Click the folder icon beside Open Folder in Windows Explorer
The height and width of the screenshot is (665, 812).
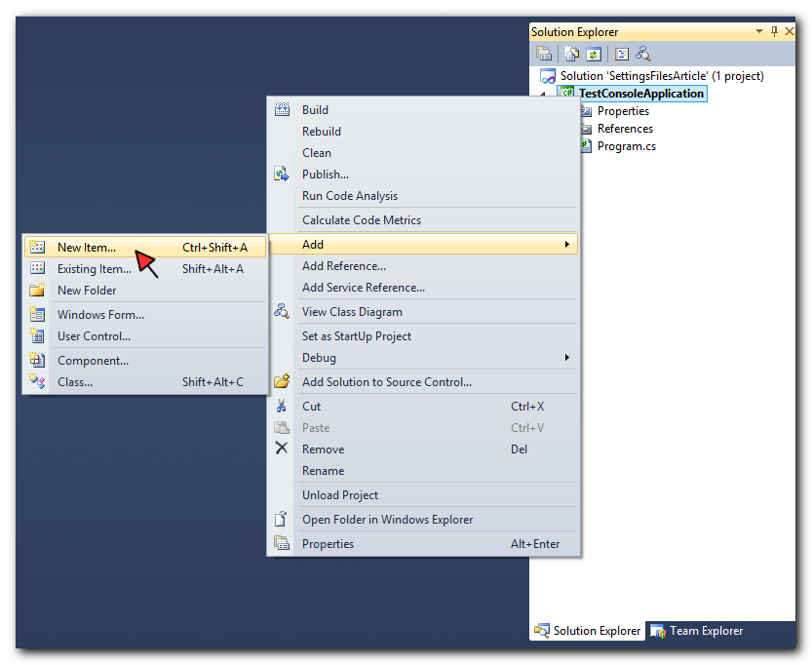(x=283, y=519)
